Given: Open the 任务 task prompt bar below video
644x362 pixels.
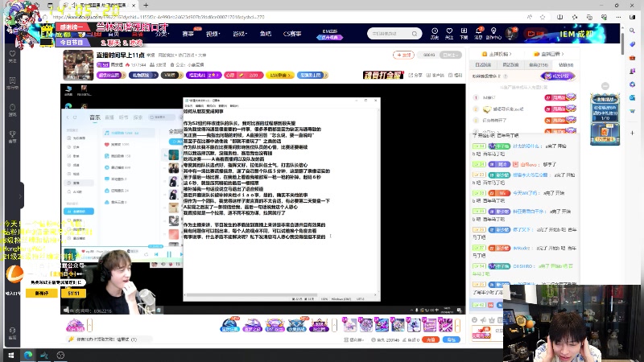Looking at the screenshot, I should coord(108,339).
